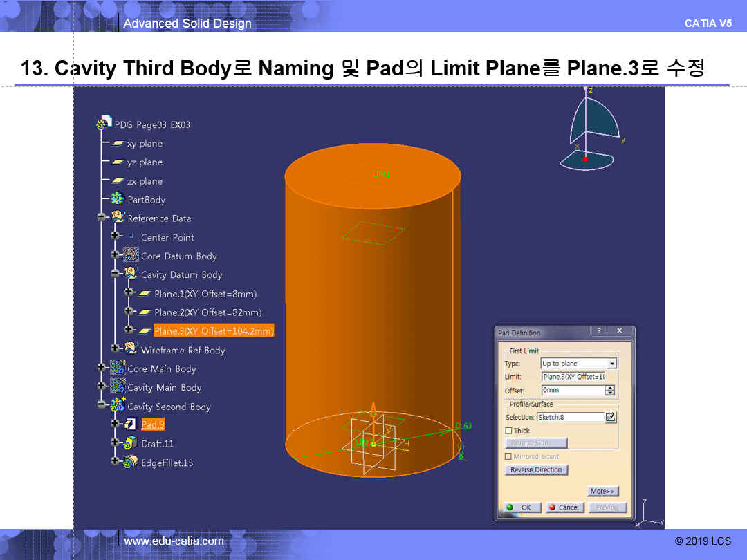This screenshot has width=747, height=560.
Task: Collapse the Cavity Second Body node
Action: (x=102, y=406)
